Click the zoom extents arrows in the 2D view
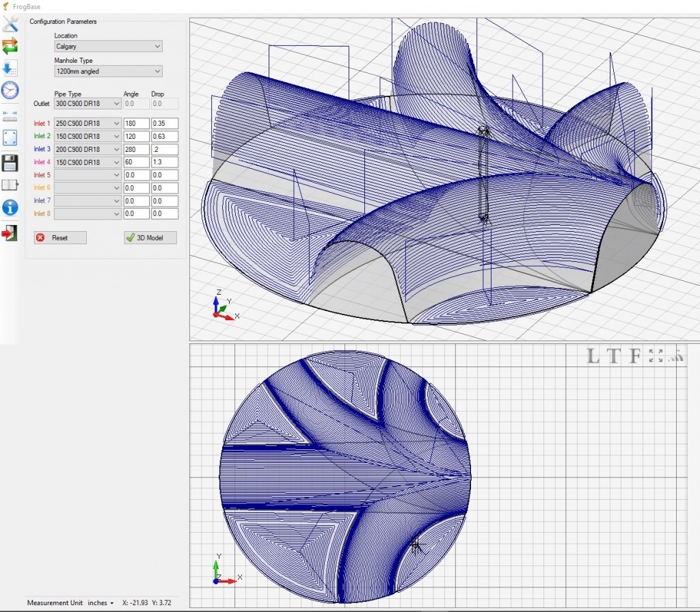Viewport: 700px width, 612px height. point(655,356)
